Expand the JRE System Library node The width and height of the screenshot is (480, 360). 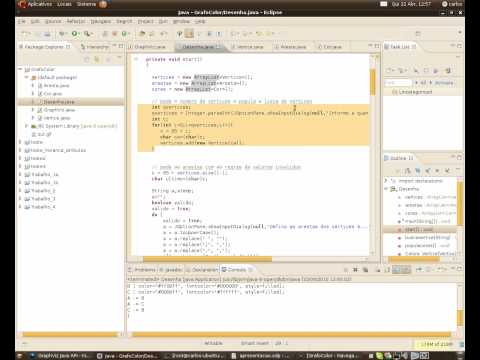[26, 126]
